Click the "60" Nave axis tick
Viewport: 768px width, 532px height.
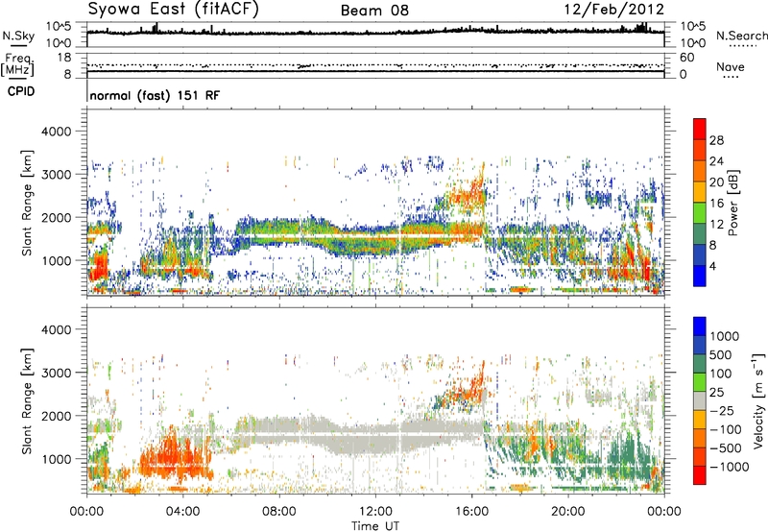pyautogui.click(x=686, y=58)
